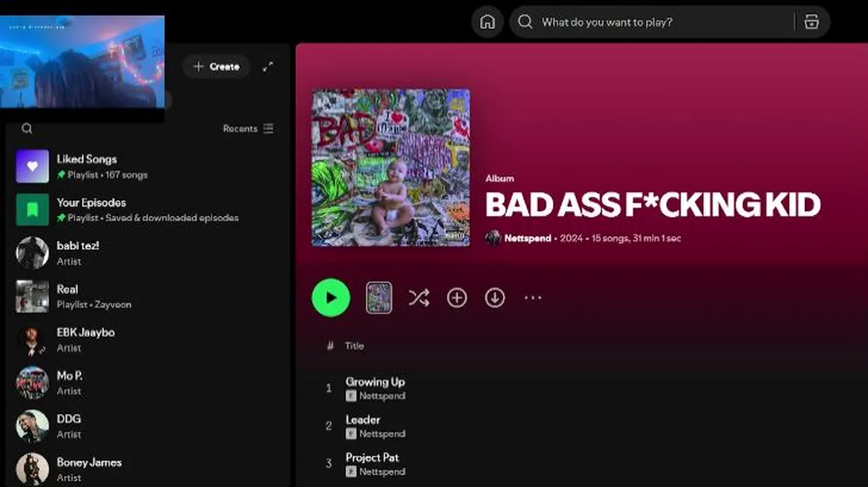Click DDG artist avatar
This screenshot has height=487, width=868.
pyautogui.click(x=32, y=426)
